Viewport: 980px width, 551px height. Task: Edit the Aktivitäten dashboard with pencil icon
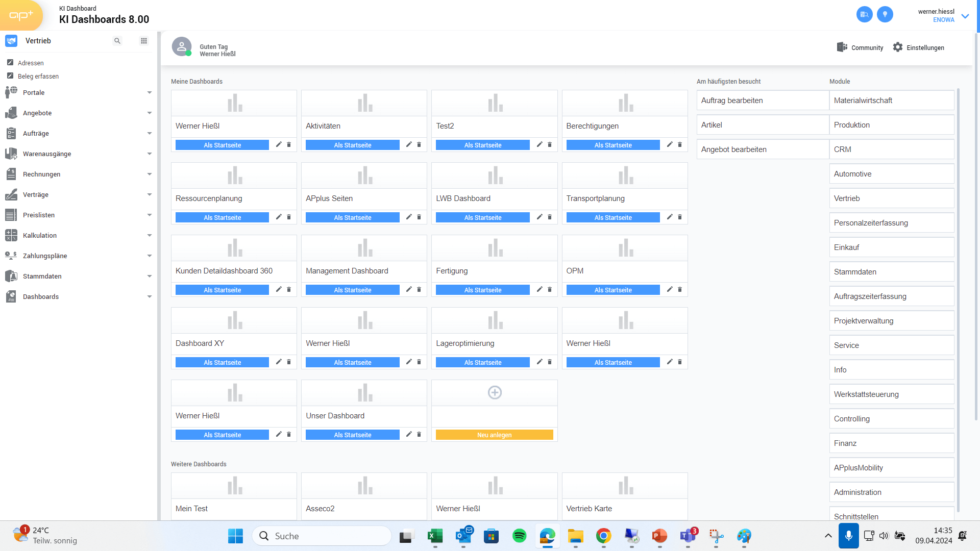pyautogui.click(x=409, y=144)
